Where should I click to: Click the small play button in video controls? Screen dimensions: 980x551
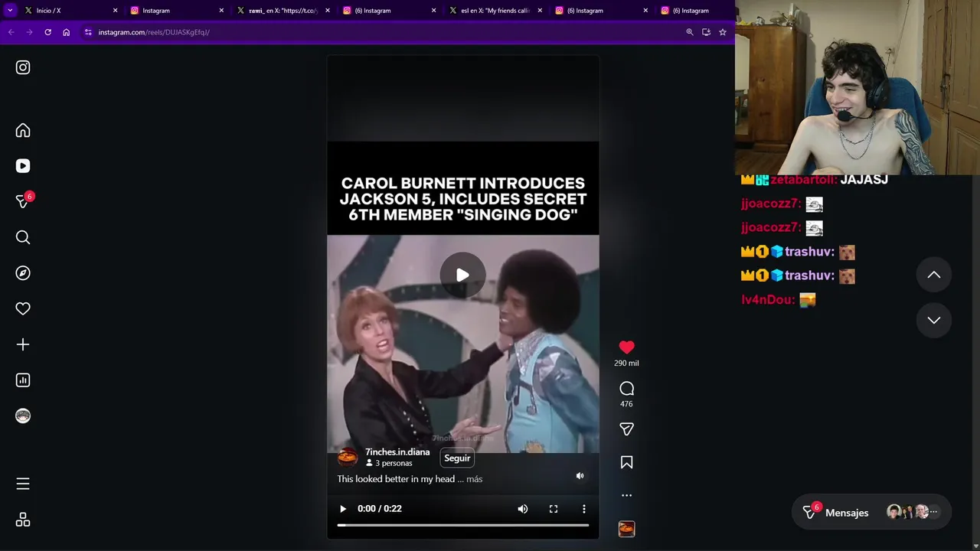[343, 509]
